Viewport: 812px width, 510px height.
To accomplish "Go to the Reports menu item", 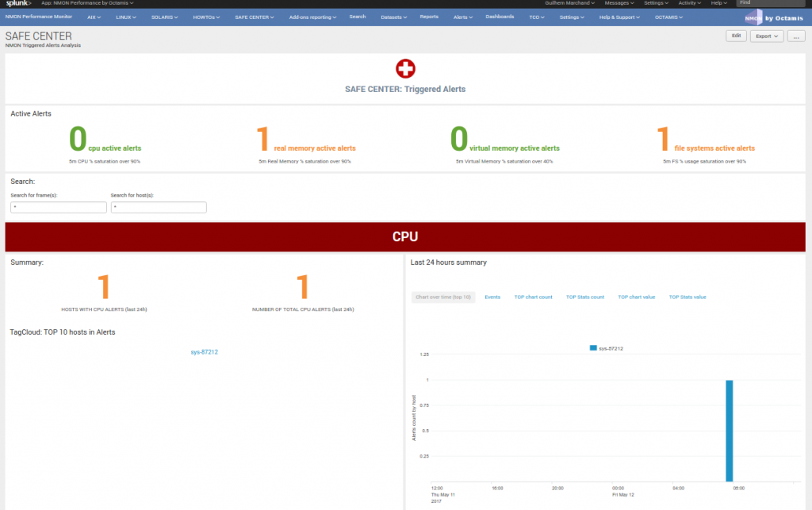I will (429, 17).
